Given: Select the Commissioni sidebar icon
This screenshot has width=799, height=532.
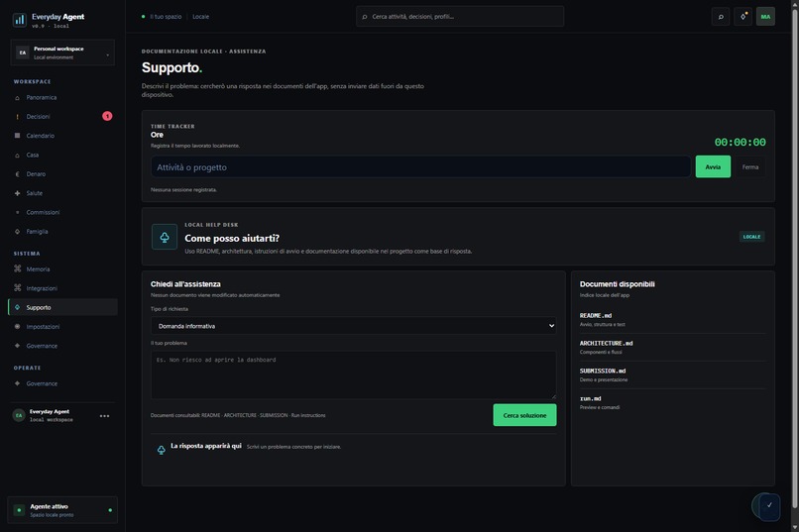Looking at the screenshot, I should tap(17, 212).
